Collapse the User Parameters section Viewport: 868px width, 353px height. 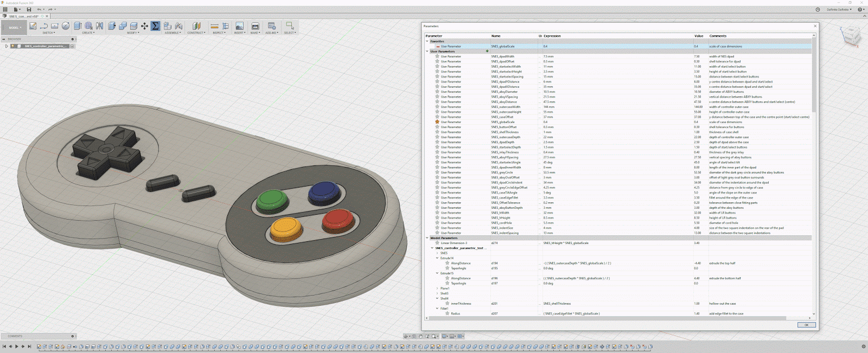pyautogui.click(x=427, y=52)
